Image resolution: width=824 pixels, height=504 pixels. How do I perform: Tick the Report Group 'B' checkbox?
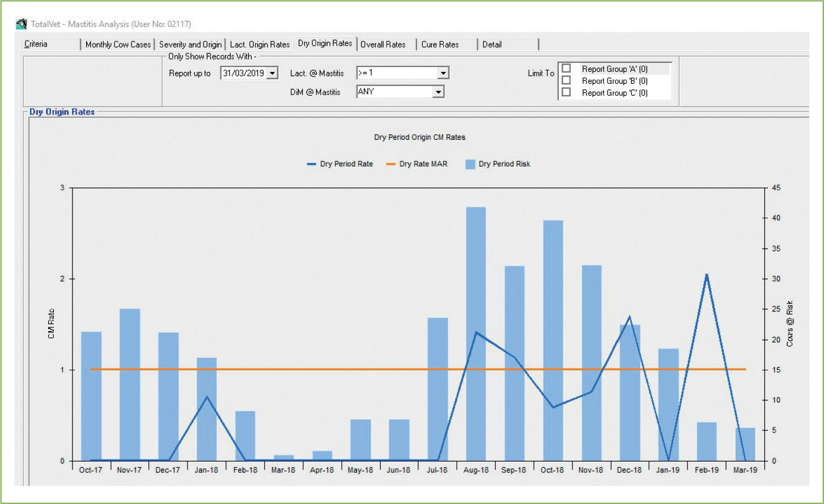coord(566,80)
